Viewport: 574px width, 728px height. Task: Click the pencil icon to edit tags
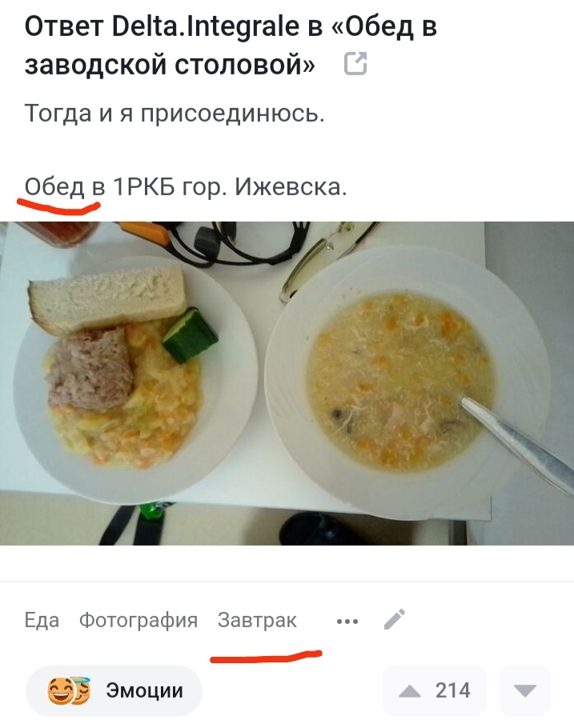point(395,619)
